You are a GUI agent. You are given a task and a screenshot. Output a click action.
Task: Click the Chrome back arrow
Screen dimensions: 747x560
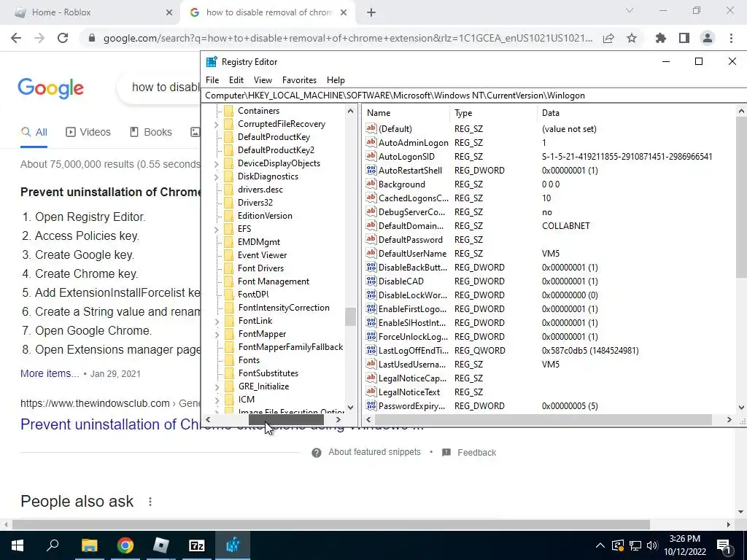[16, 38]
